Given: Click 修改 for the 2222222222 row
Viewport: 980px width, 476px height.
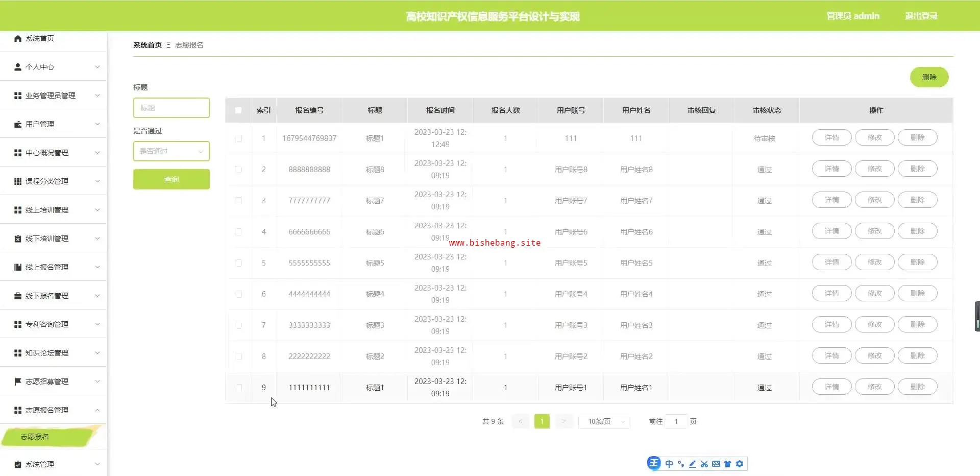Looking at the screenshot, I should point(875,355).
